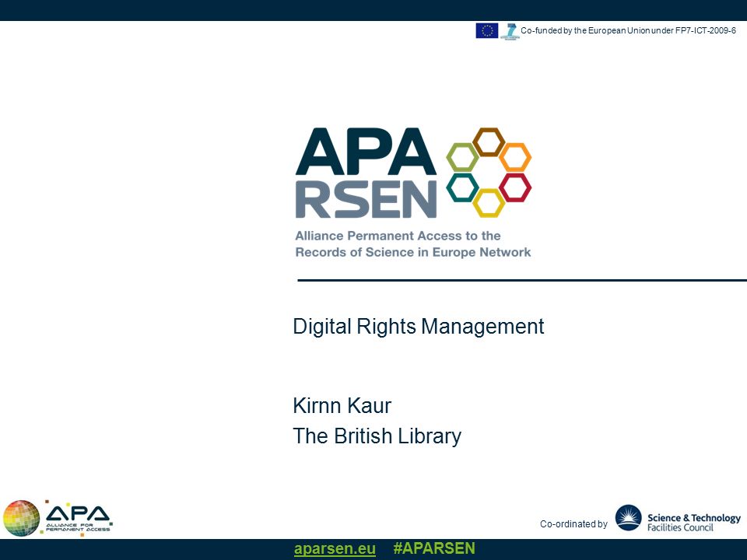Click the large 'APA' logo lettering

click(366, 152)
